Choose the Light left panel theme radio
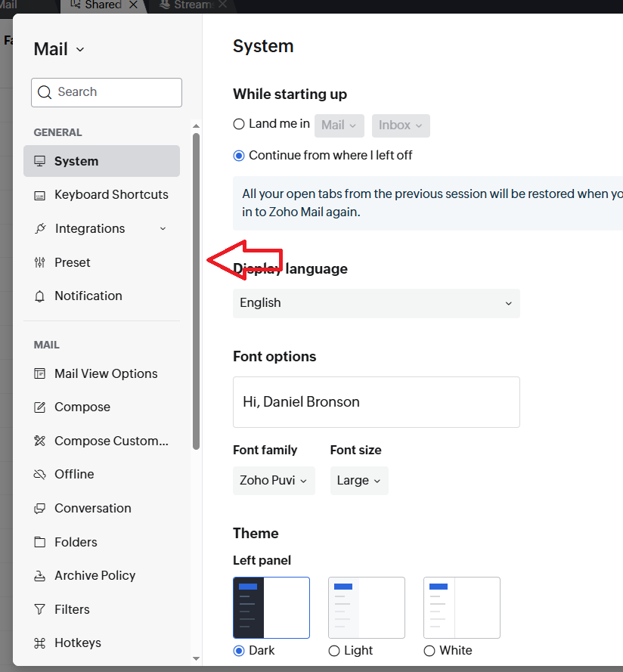Viewport: 623px width, 672px height. [334, 651]
